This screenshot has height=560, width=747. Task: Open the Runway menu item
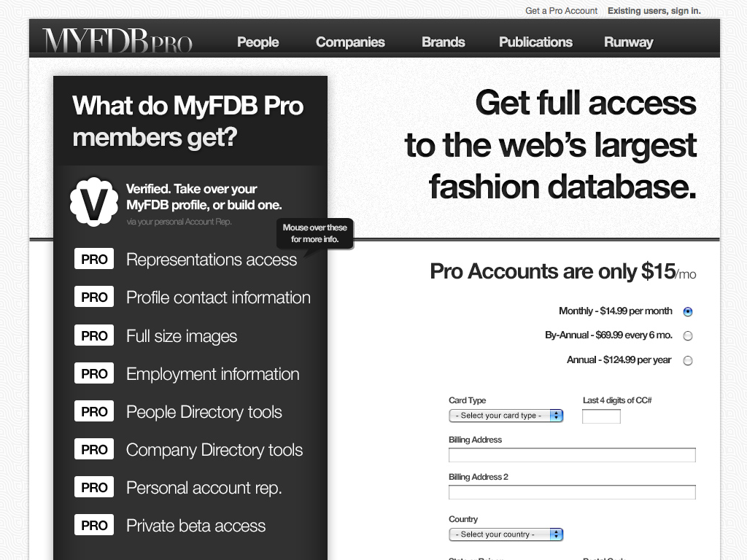click(x=628, y=42)
